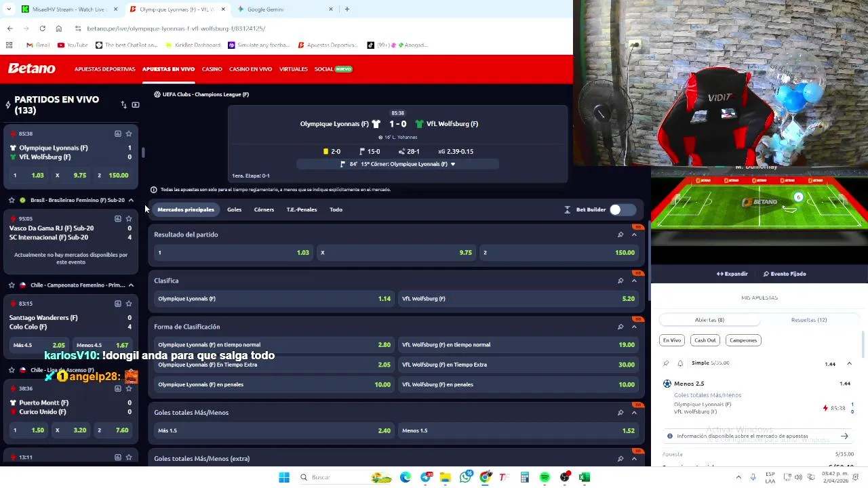
Task: Open betting market information arrow
Action: (844, 436)
